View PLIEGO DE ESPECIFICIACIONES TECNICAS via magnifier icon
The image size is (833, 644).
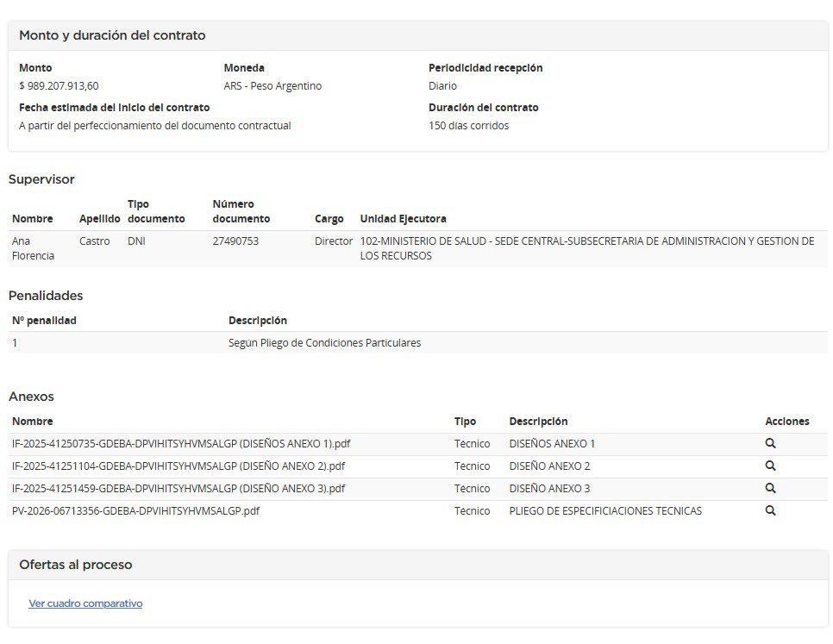(770, 510)
